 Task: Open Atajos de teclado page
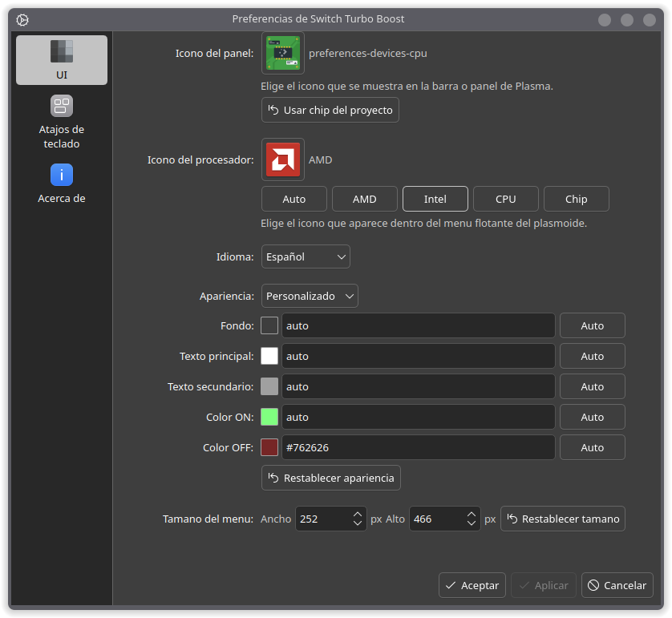pyautogui.click(x=61, y=122)
